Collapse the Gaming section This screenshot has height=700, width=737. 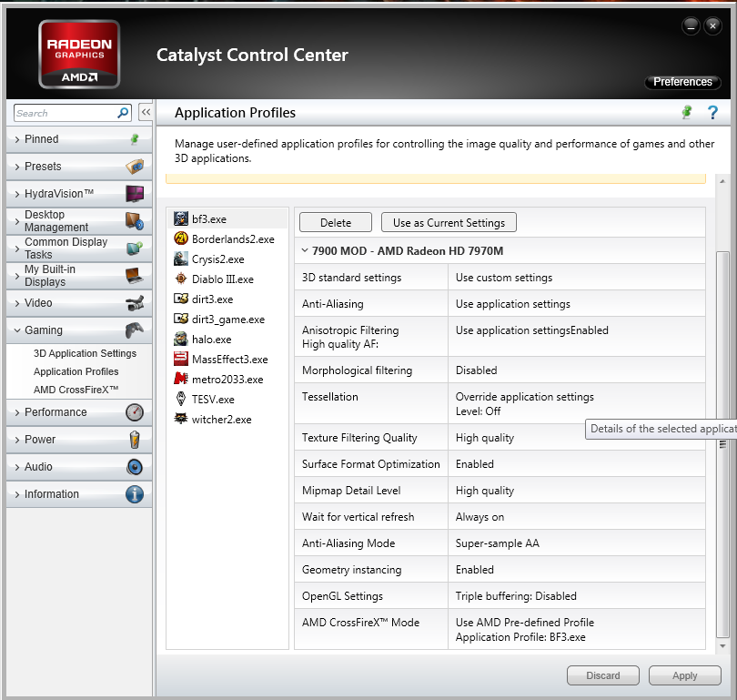click(x=79, y=330)
